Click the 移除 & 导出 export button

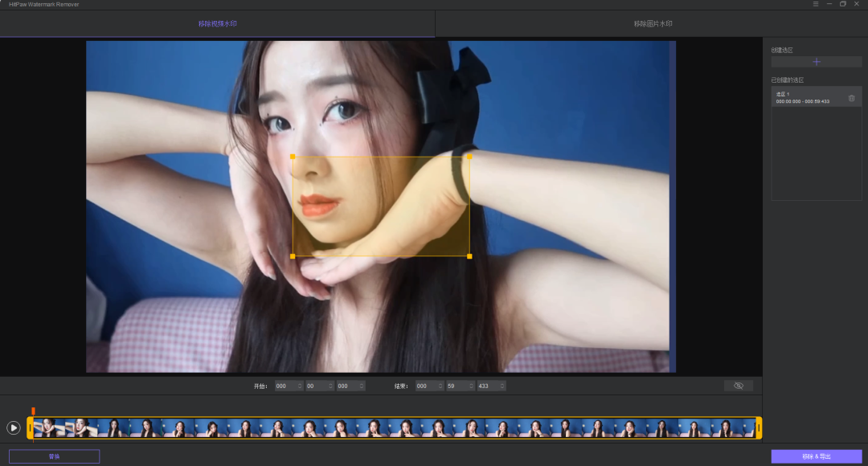(x=817, y=456)
